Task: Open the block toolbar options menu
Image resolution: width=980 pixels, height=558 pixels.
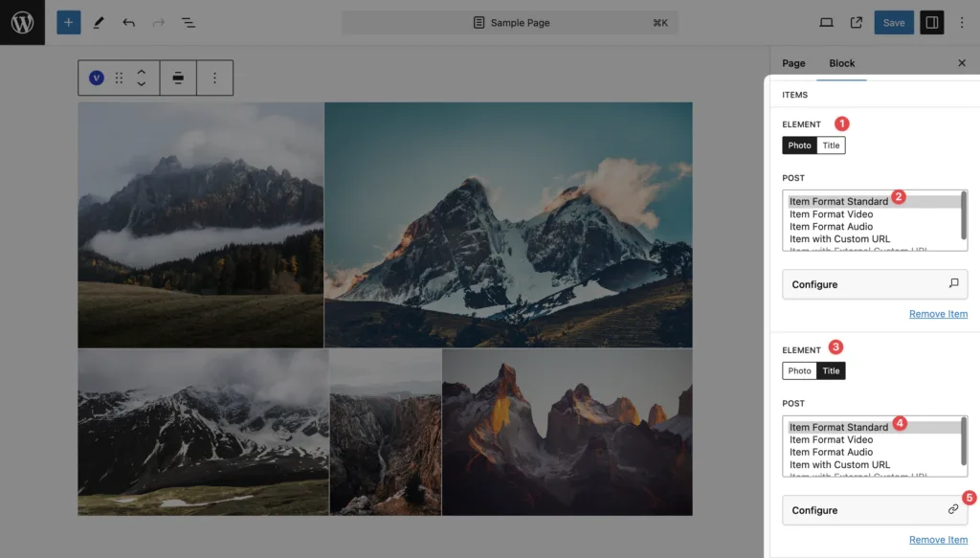Action: (x=215, y=78)
